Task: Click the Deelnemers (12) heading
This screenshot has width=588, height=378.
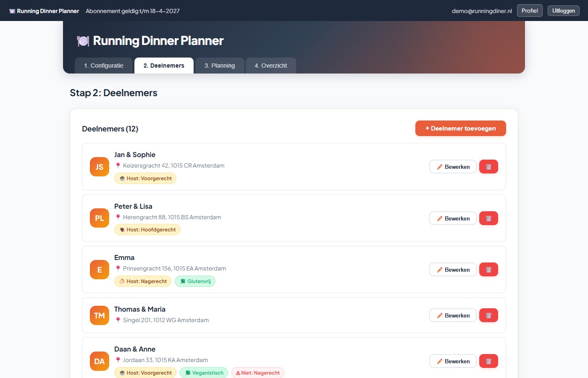Action: 110,129
